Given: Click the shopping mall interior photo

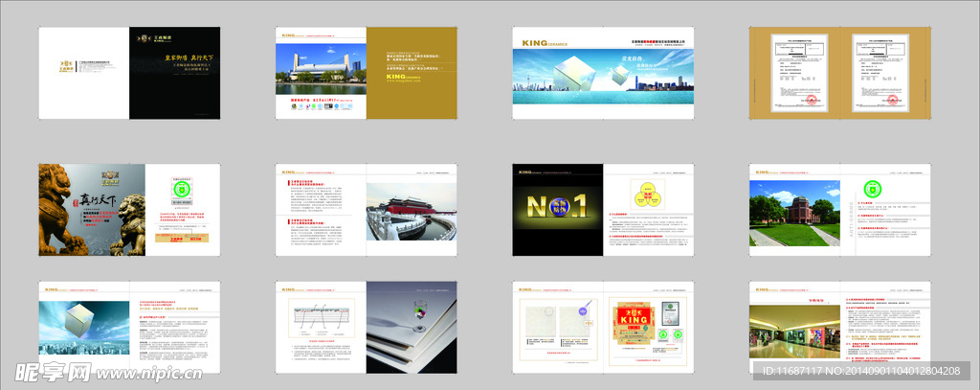Looking at the screenshot, I should [794, 336].
